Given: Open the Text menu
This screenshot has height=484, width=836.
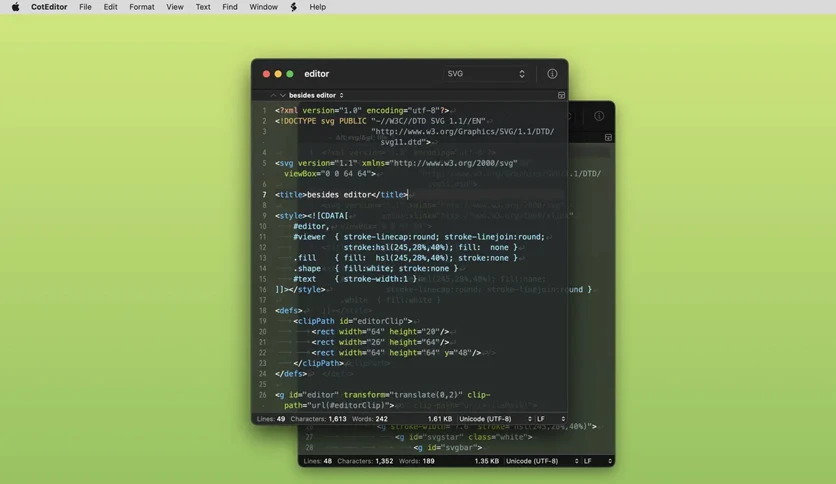Looking at the screenshot, I should point(203,7).
